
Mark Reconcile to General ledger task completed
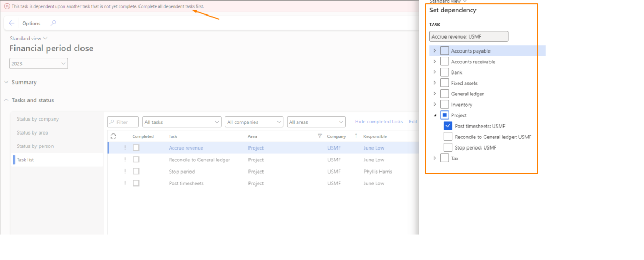click(136, 160)
